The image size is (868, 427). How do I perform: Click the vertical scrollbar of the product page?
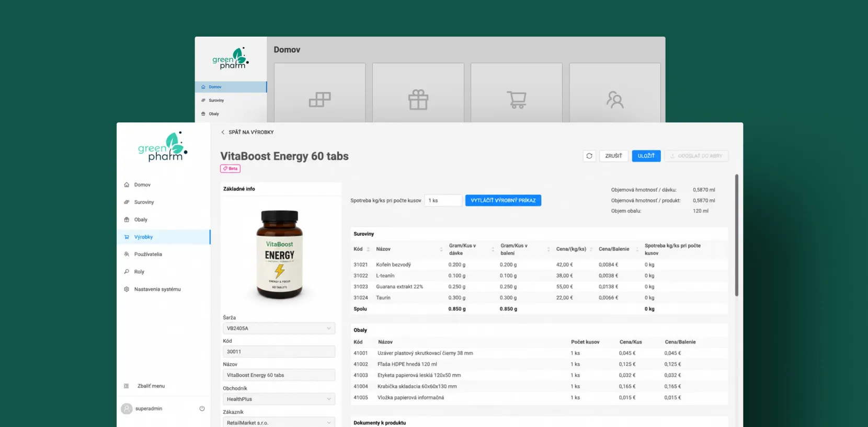click(x=737, y=235)
